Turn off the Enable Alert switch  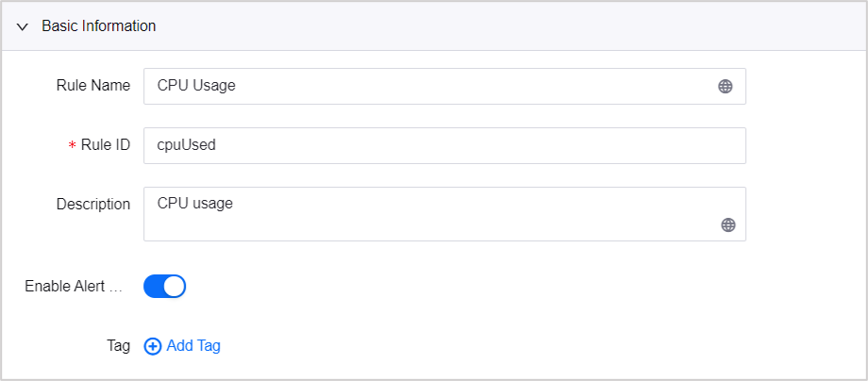(x=164, y=286)
